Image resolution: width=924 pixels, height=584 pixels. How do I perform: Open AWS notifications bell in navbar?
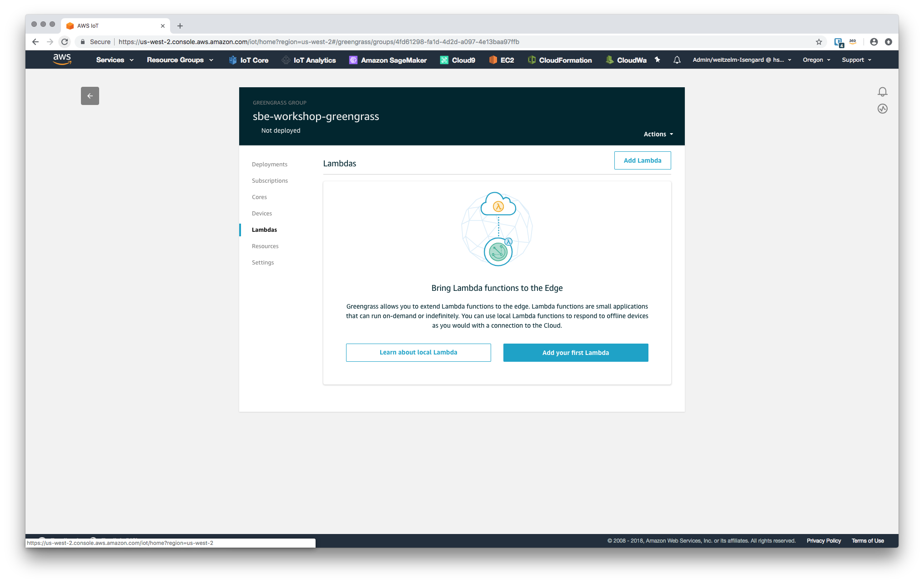coord(677,60)
